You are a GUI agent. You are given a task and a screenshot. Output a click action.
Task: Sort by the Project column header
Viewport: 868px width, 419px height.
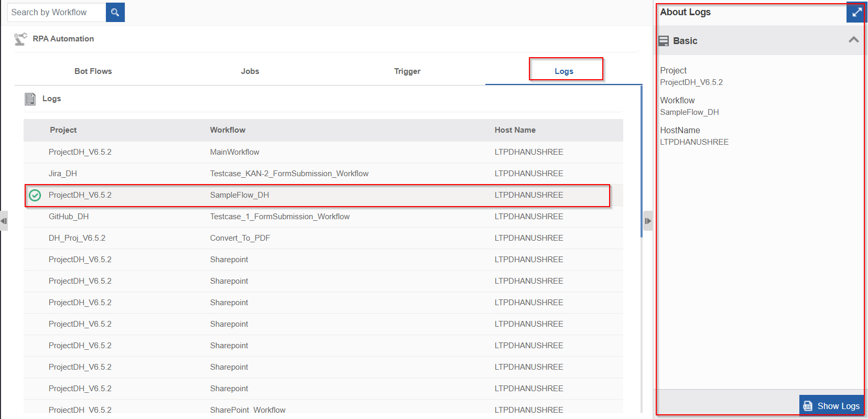point(63,130)
